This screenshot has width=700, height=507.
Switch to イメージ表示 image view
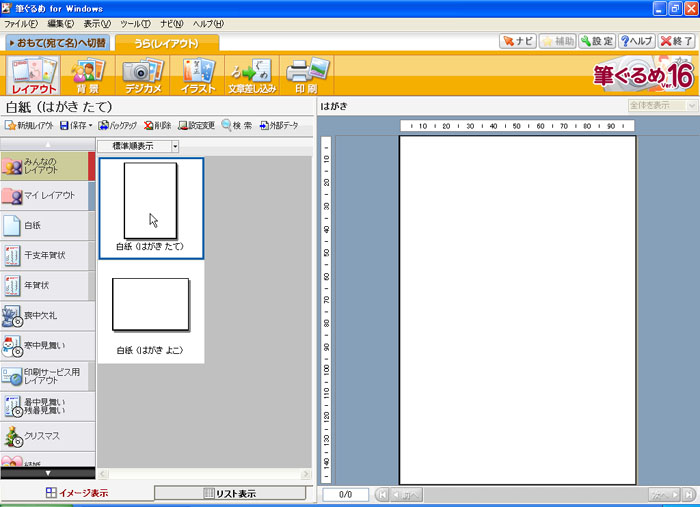click(x=77, y=493)
